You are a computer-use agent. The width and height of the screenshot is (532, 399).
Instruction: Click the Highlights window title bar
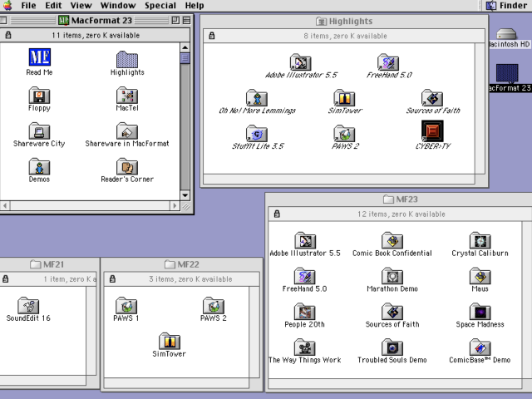344,21
